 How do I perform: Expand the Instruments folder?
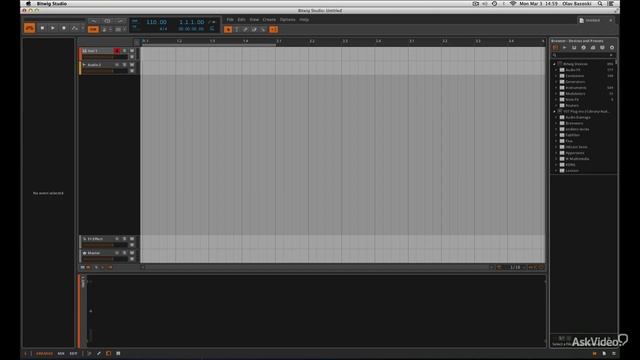(x=557, y=88)
